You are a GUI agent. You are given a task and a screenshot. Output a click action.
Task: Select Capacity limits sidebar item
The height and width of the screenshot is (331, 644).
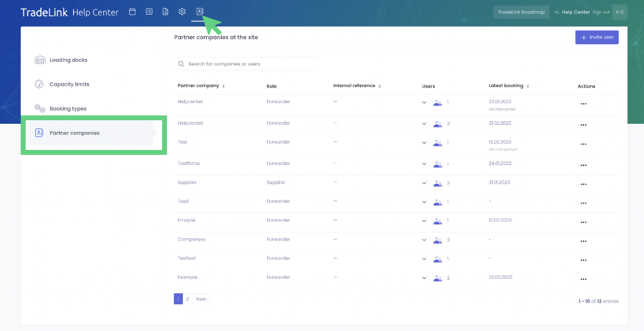tap(69, 85)
